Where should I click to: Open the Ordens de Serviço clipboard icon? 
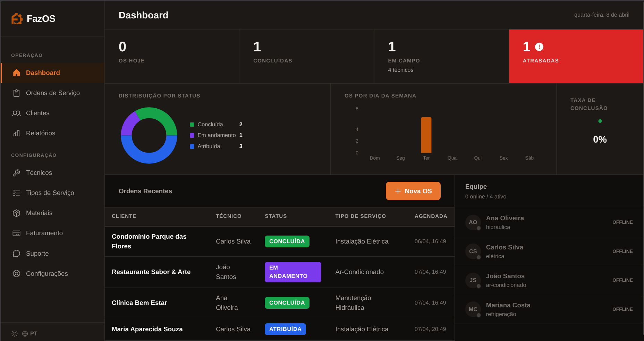tap(16, 93)
